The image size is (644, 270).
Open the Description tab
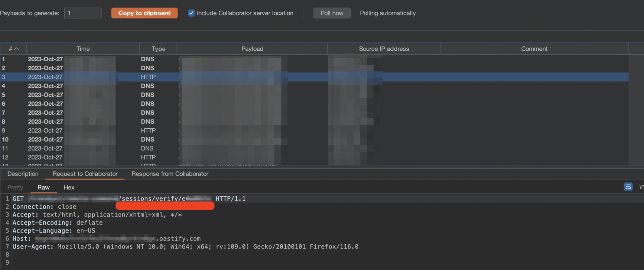23,174
